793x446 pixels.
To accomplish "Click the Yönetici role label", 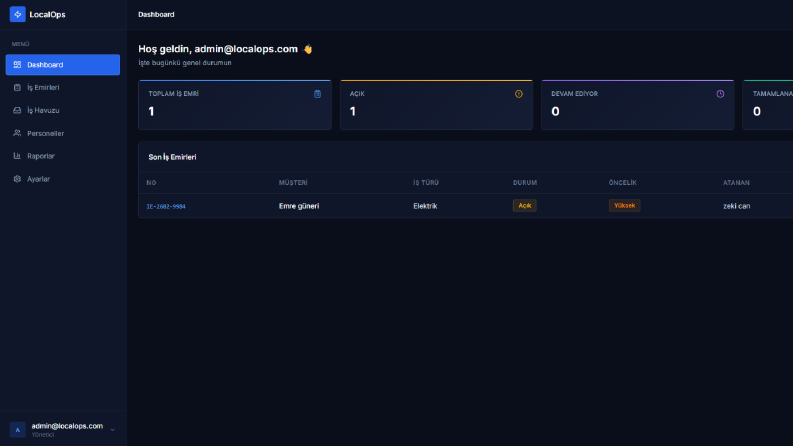I will tap(42, 435).
